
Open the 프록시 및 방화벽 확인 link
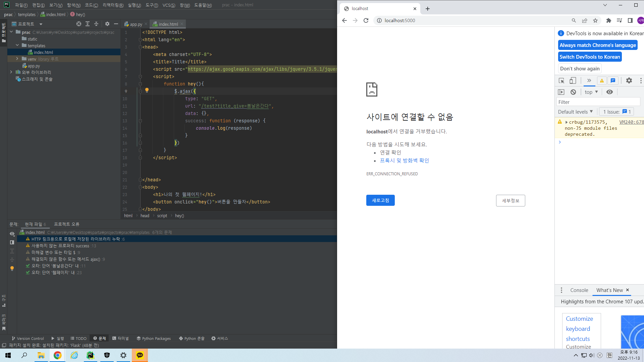click(404, 161)
